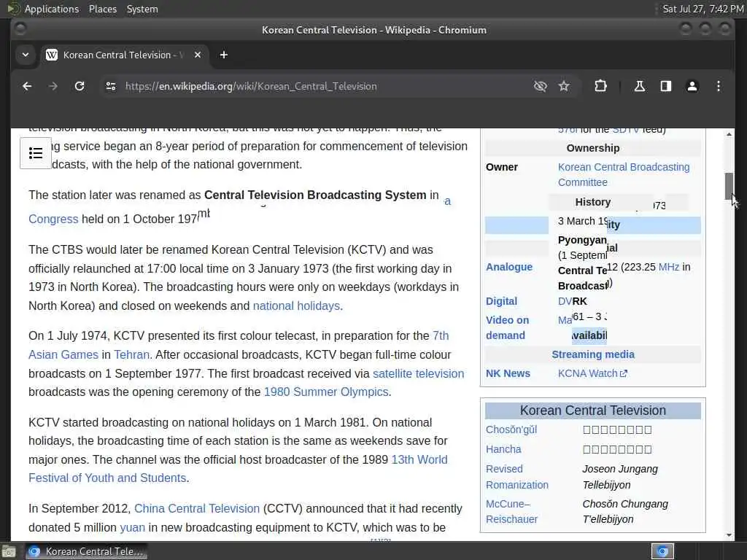Toggle the side panel icon
747x560 pixels.
tap(665, 86)
